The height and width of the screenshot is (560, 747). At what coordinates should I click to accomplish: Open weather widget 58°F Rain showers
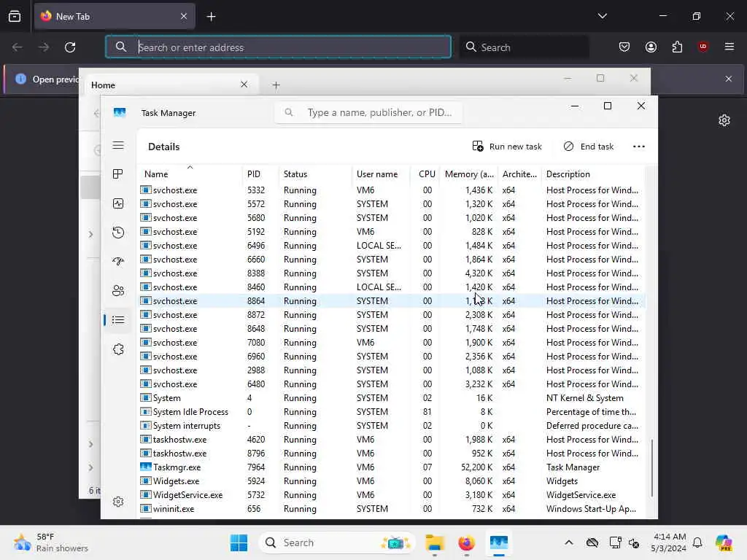tap(51, 542)
